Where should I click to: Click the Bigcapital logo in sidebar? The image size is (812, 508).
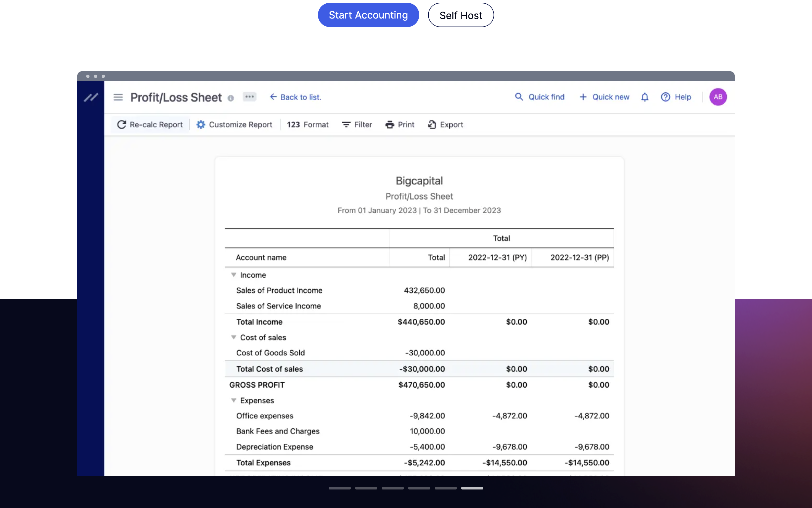pyautogui.click(x=91, y=97)
